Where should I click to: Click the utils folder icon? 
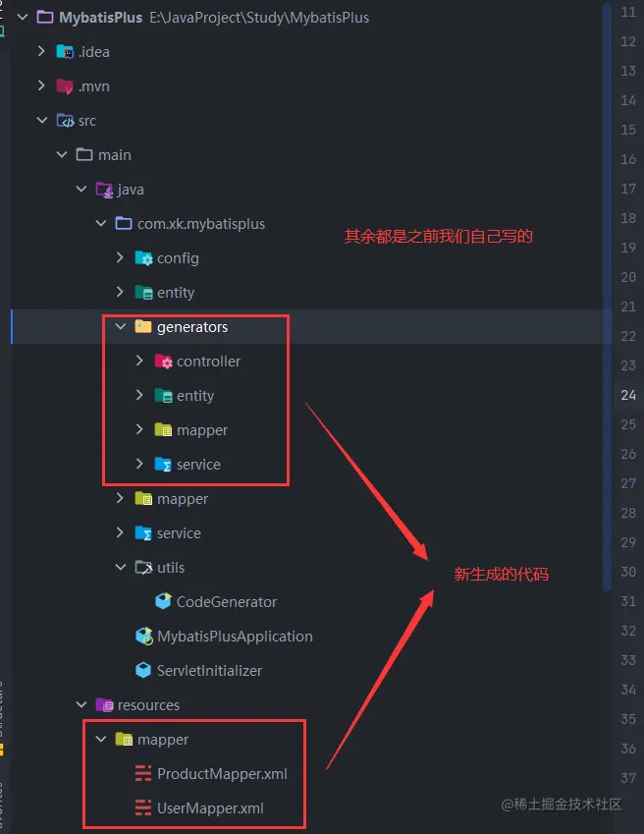[x=143, y=568]
